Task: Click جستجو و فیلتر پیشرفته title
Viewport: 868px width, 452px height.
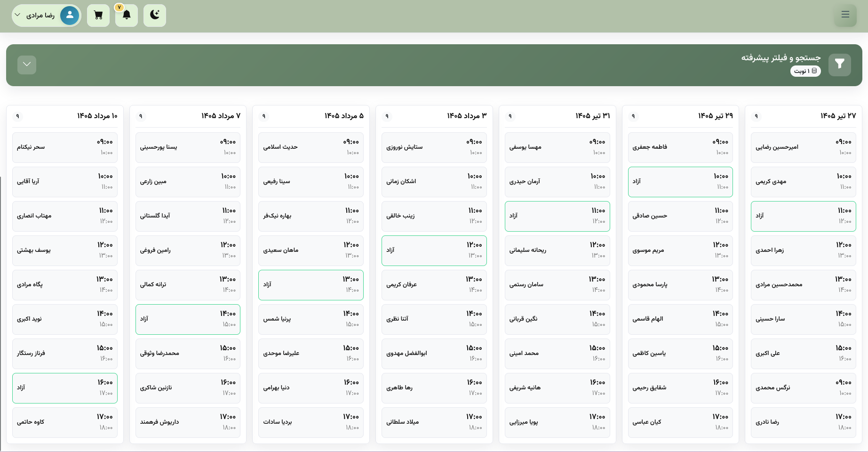Action: click(x=781, y=57)
